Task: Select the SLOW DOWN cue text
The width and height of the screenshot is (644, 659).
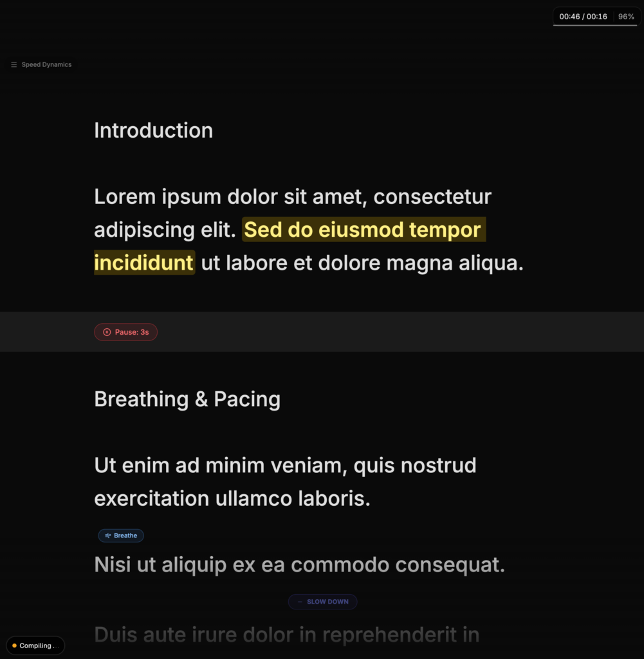Action: click(x=327, y=602)
